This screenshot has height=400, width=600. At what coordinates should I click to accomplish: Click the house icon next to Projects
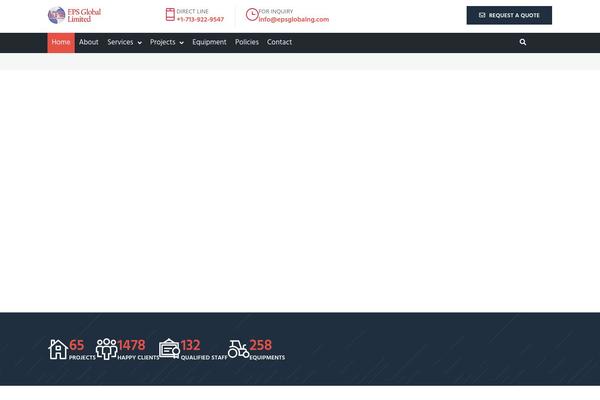point(58,349)
